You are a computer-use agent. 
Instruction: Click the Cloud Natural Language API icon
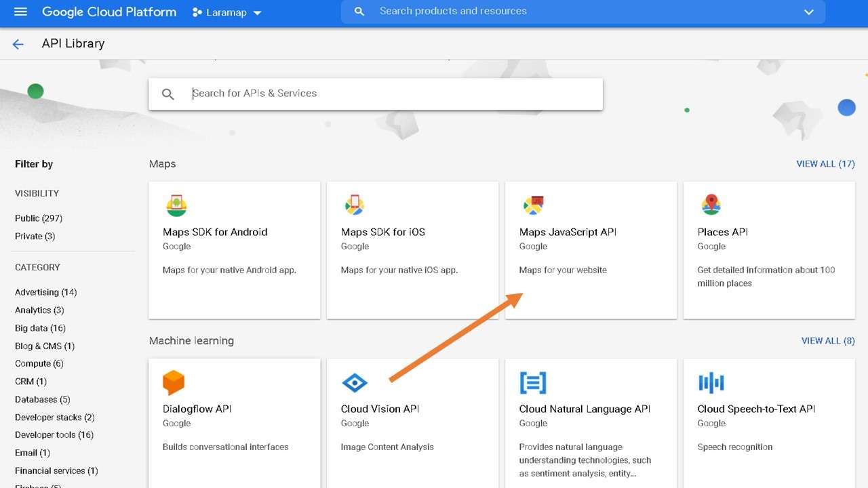[x=533, y=382]
